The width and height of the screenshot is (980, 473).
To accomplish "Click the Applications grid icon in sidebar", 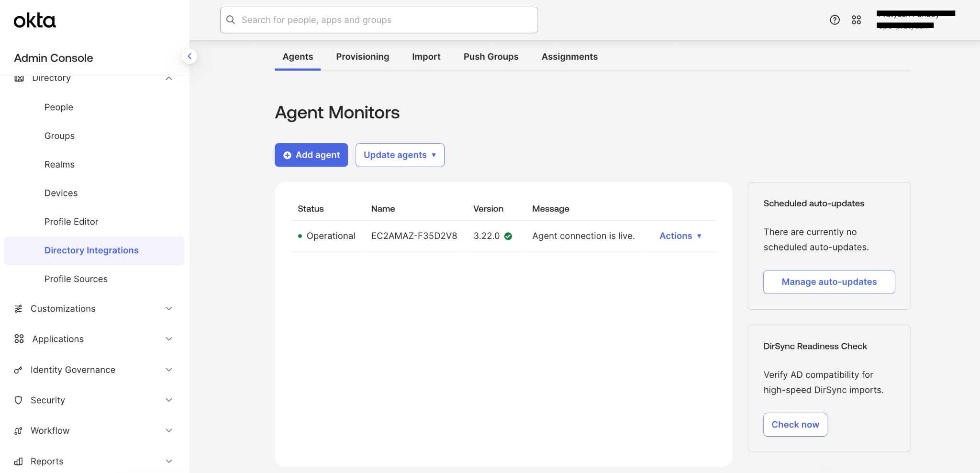I will [x=19, y=339].
